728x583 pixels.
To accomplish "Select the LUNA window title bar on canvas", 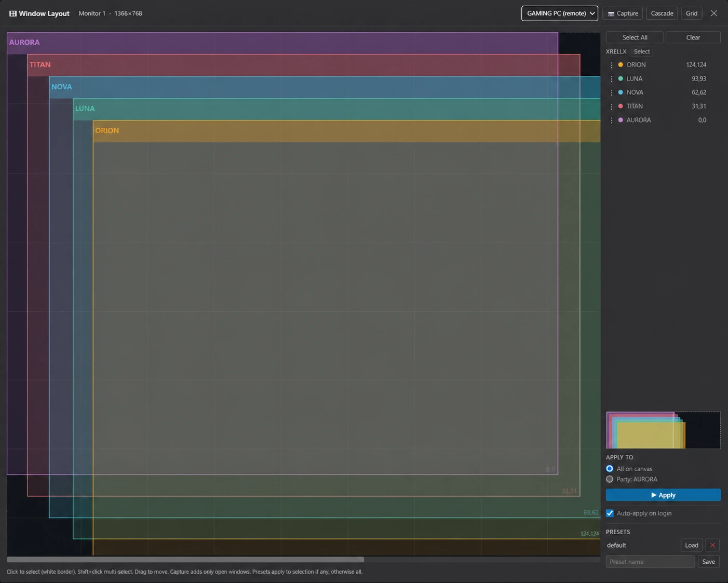I will (337, 110).
